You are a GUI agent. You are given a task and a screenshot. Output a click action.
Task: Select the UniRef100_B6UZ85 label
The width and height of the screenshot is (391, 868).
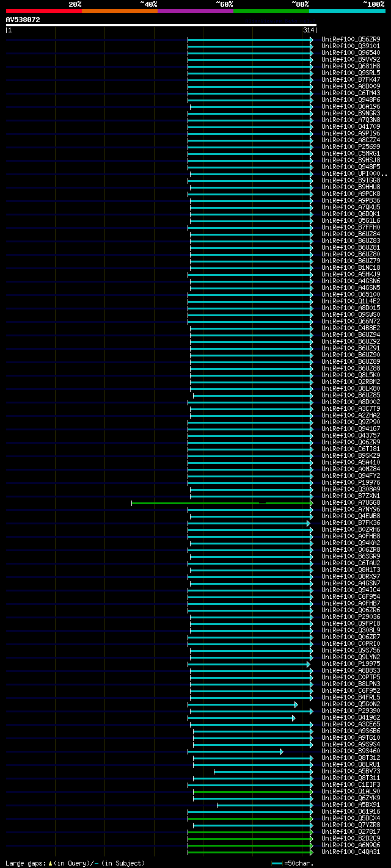351,395
